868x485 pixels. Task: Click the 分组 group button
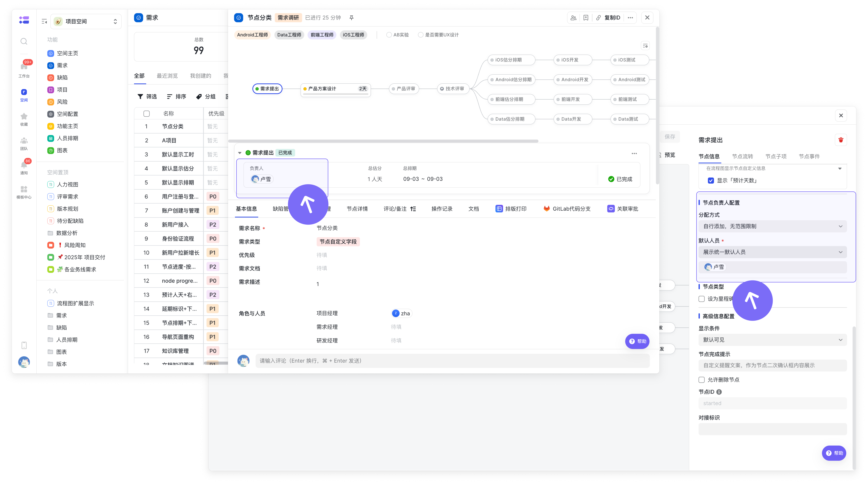(206, 97)
